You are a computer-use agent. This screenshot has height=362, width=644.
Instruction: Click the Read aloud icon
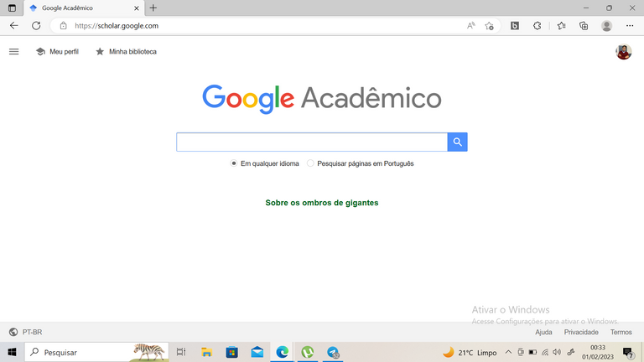(471, 26)
